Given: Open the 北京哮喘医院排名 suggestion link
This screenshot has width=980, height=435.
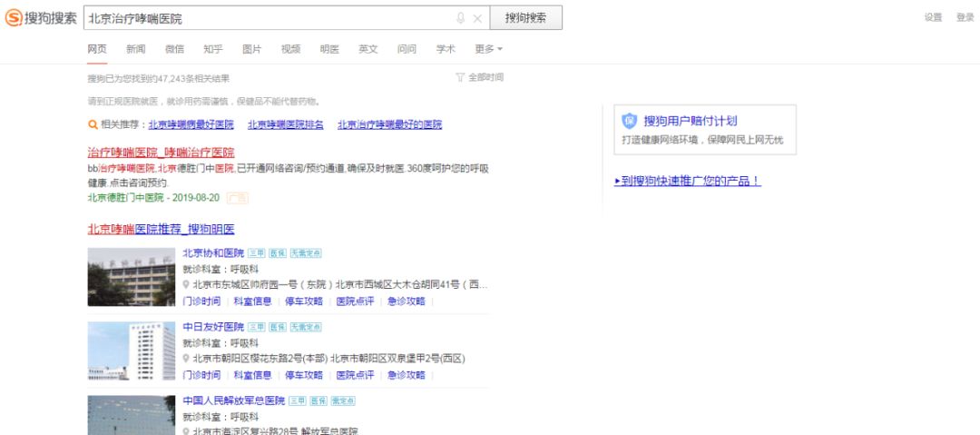Looking at the screenshot, I should click(x=285, y=124).
